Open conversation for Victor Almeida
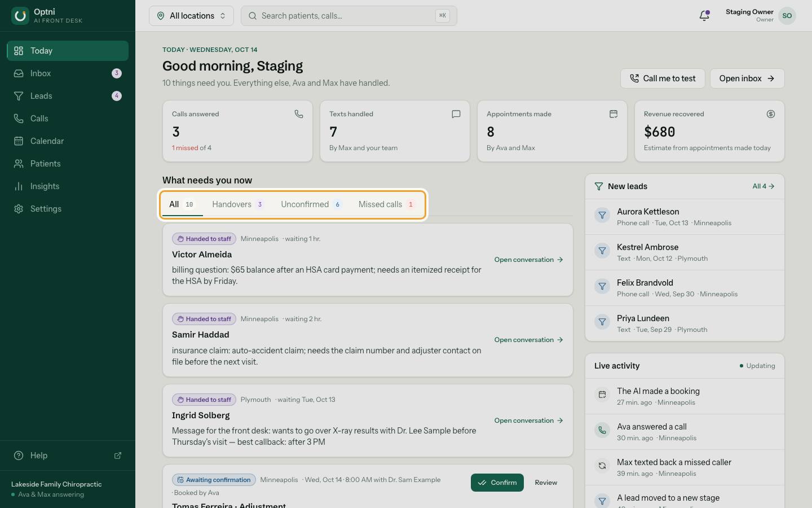Viewport: 812px width, 508px height. click(x=529, y=260)
